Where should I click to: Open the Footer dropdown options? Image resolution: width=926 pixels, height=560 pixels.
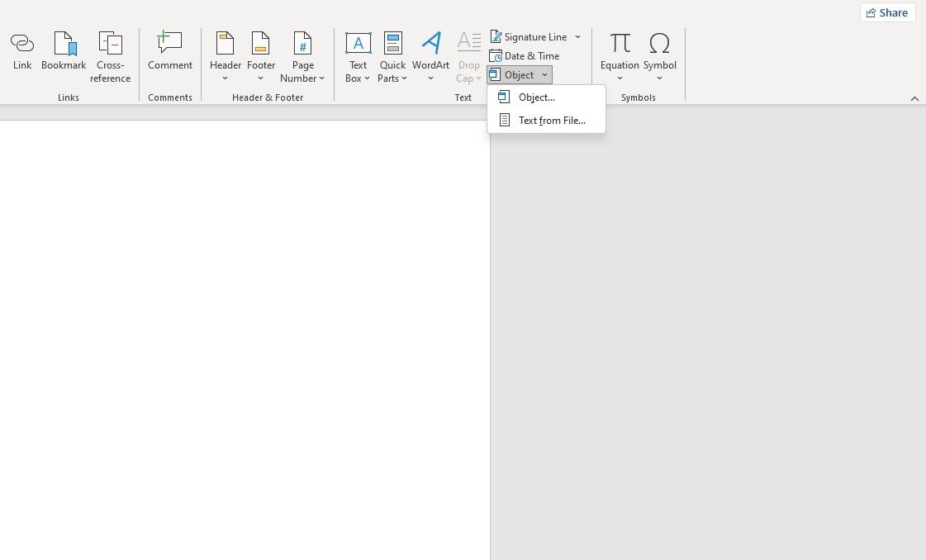[261, 78]
